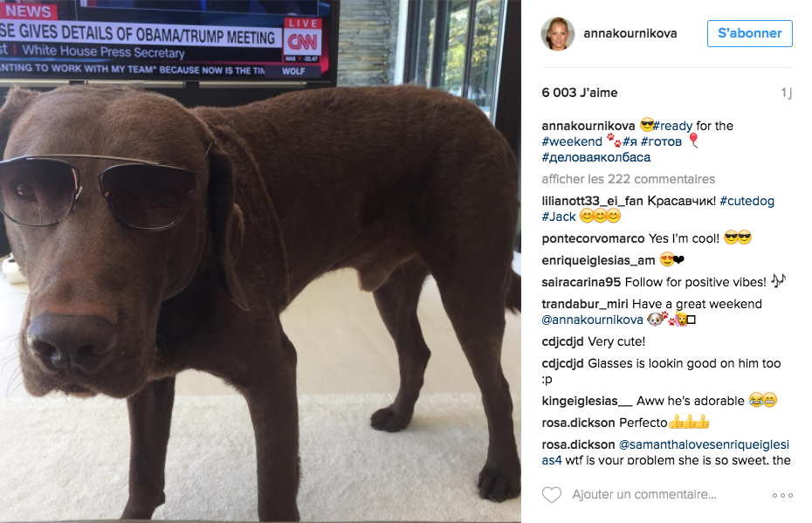This screenshot has height=523, width=812.
Task: Open pontecorvomarco commenter profile
Action: [x=593, y=238]
